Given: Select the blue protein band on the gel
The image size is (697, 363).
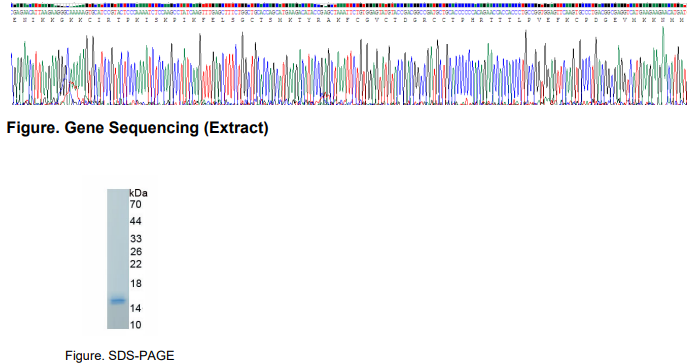Looking at the screenshot, I should (118, 301).
